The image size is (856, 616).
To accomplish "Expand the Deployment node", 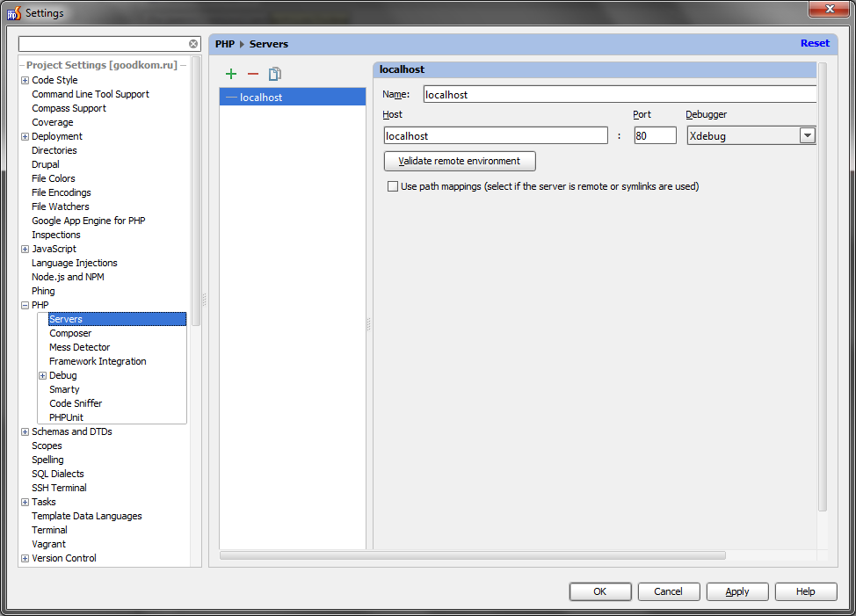I will [25, 136].
